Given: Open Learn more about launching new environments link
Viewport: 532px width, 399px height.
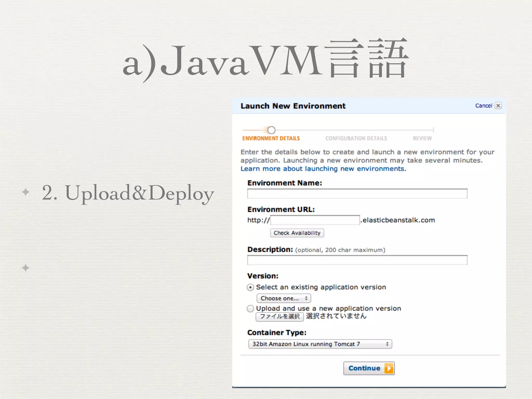Looking at the screenshot, I should tap(323, 169).
